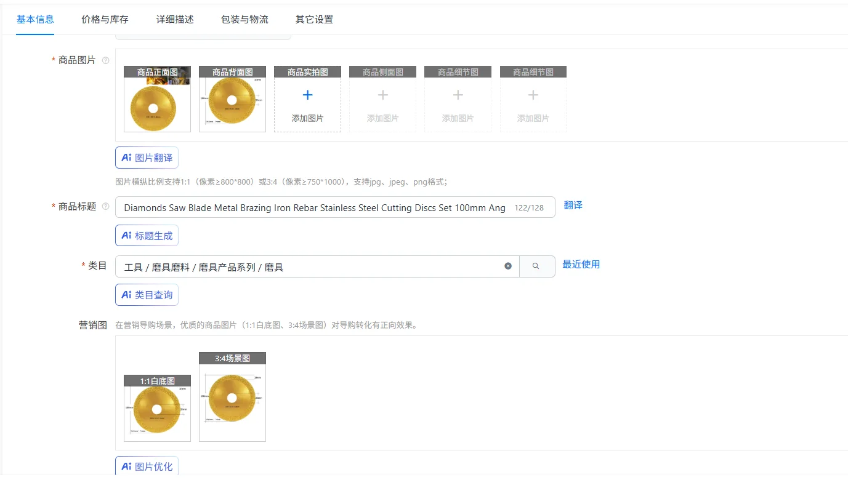Image resolution: width=848 pixels, height=504 pixels.
Task: Select the 商品背面图 thumbnail
Action: pos(232,99)
